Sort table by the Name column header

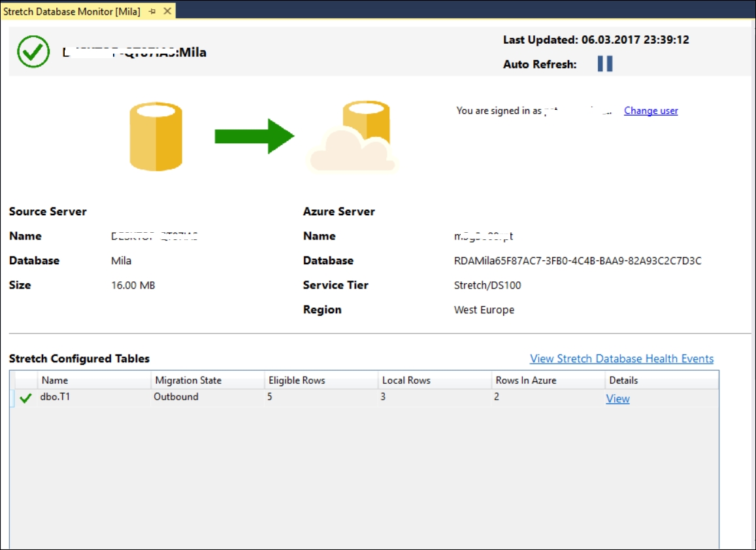coord(94,380)
